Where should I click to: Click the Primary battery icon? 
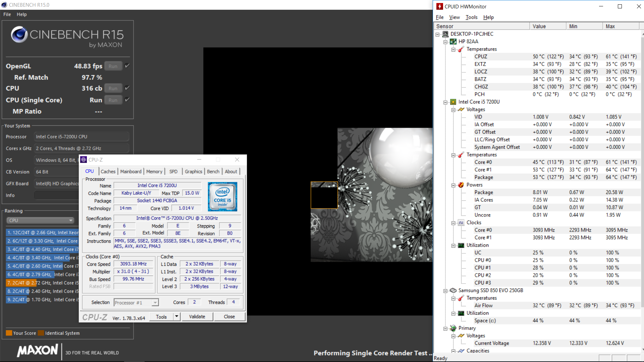453,328
